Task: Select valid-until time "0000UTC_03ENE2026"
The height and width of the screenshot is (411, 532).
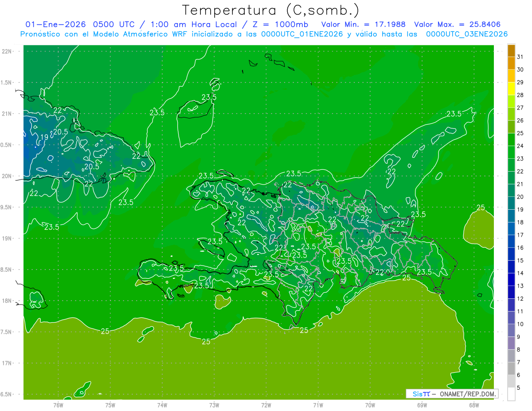Action: [x=467, y=34]
